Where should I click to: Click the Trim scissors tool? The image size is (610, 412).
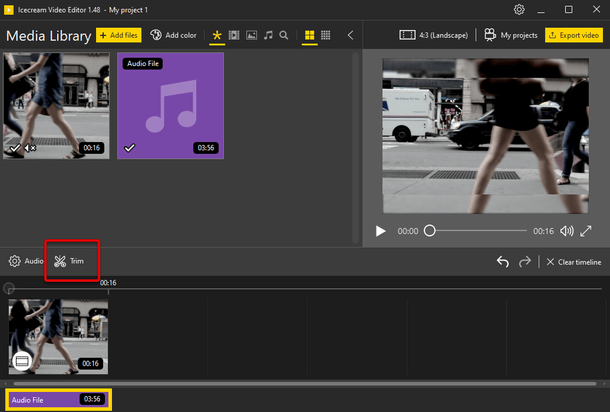[69, 261]
